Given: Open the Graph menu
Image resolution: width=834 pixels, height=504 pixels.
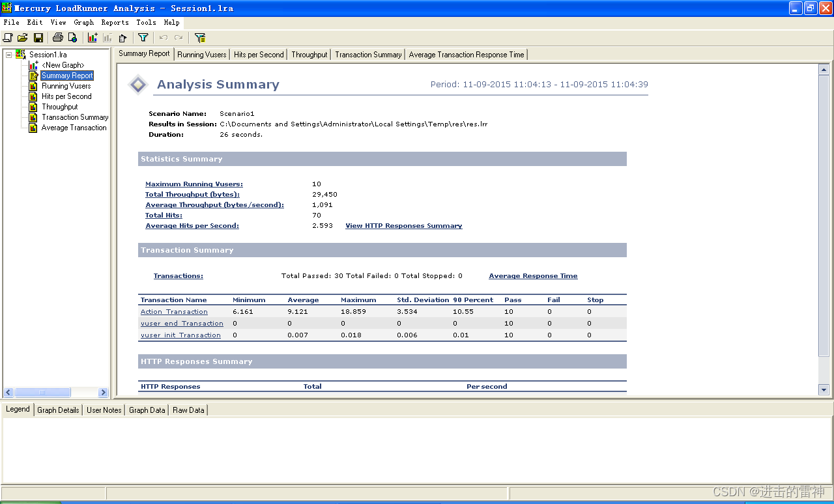Looking at the screenshot, I should tap(84, 22).
